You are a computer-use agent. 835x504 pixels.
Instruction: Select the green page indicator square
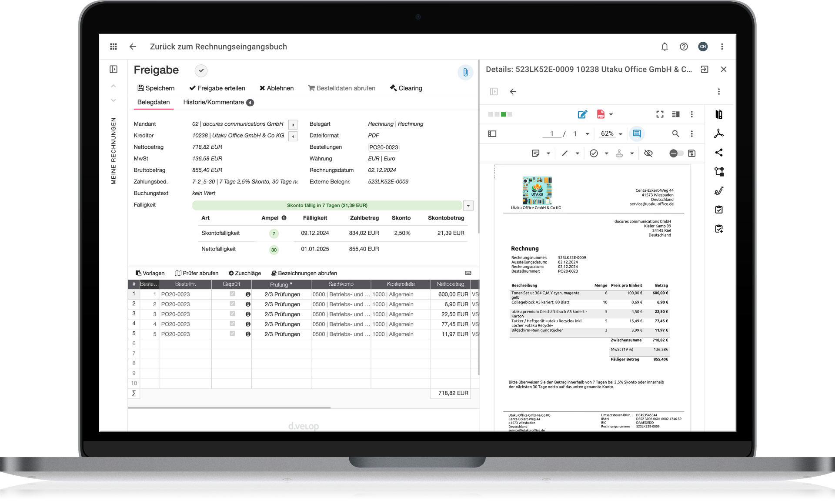coord(503,114)
